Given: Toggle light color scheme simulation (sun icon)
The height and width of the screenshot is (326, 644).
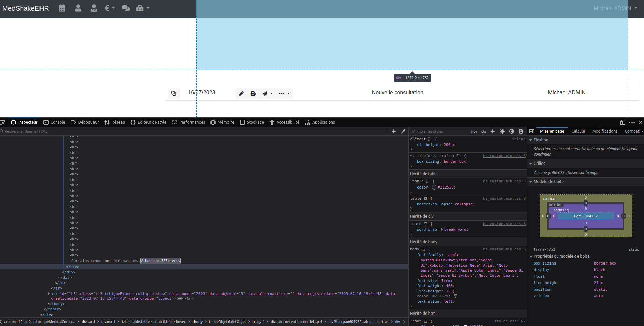Looking at the screenshot, I should coord(502,131).
